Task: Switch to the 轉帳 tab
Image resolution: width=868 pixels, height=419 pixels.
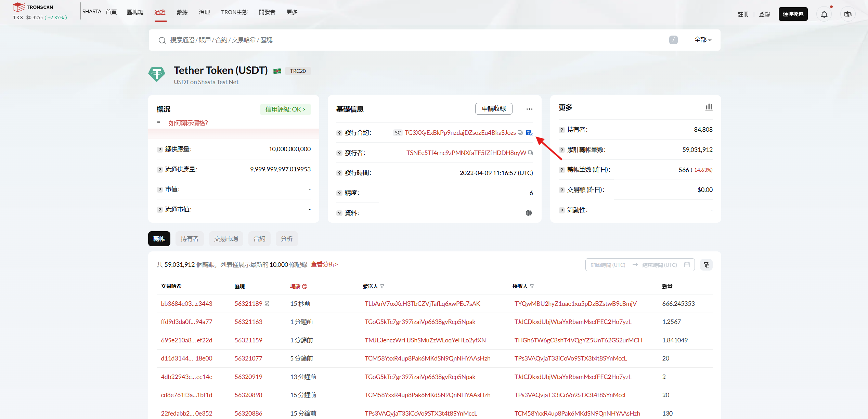Action: pos(159,239)
